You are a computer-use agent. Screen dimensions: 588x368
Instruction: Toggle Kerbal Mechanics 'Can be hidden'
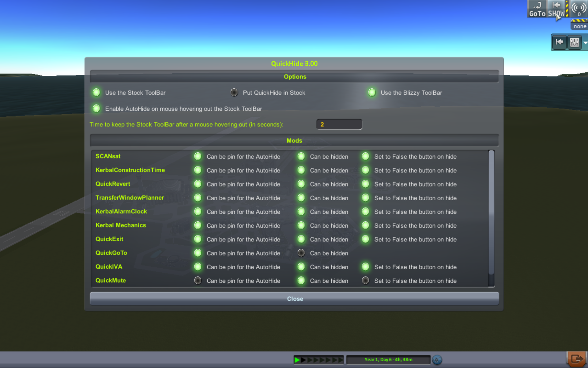point(301,225)
